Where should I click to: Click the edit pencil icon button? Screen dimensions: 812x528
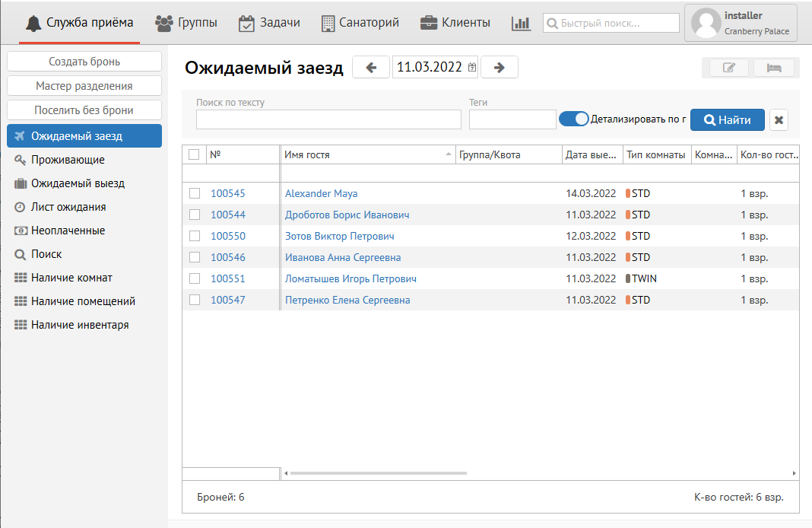point(728,68)
